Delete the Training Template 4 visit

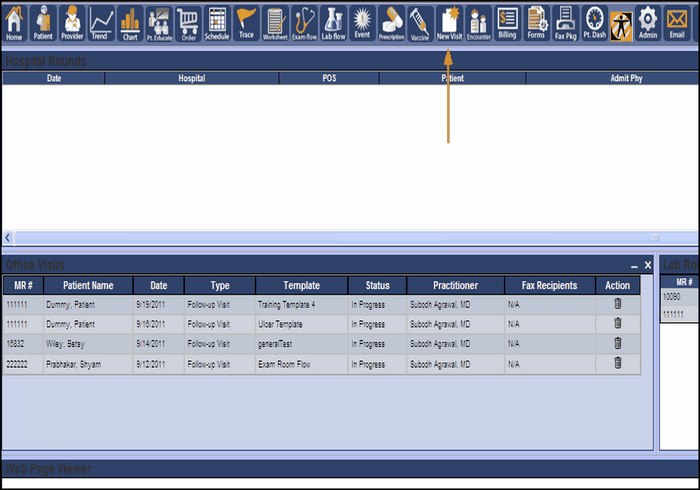(618, 303)
